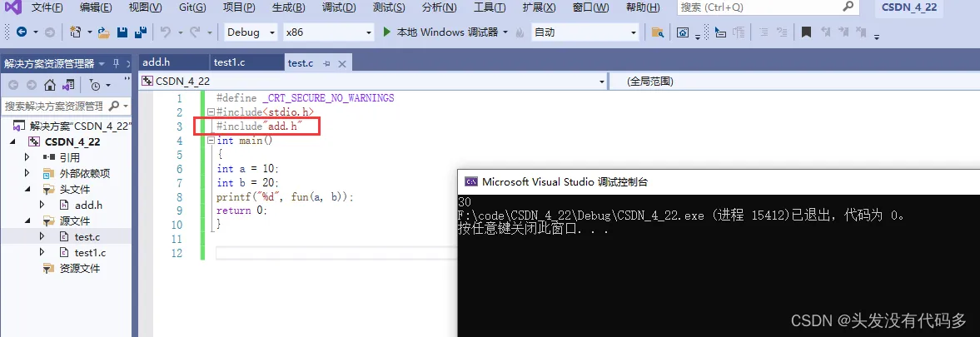Click the clear bookmarks icon

coord(862,32)
